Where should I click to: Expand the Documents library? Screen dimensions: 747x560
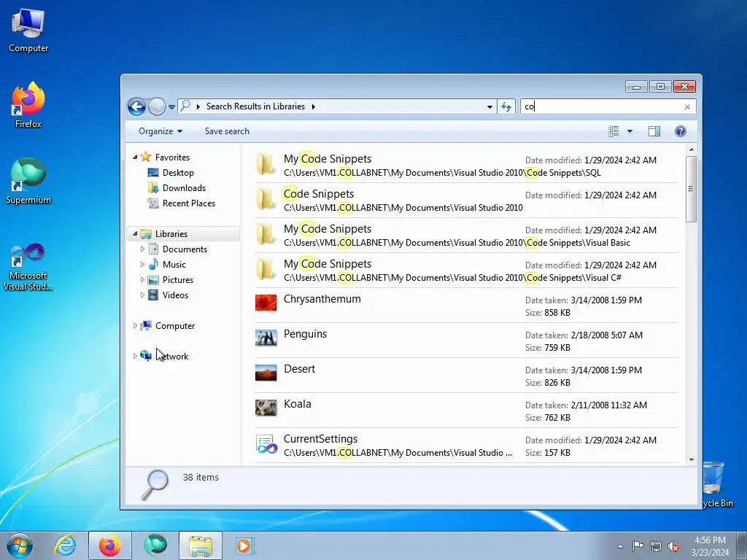coord(142,249)
